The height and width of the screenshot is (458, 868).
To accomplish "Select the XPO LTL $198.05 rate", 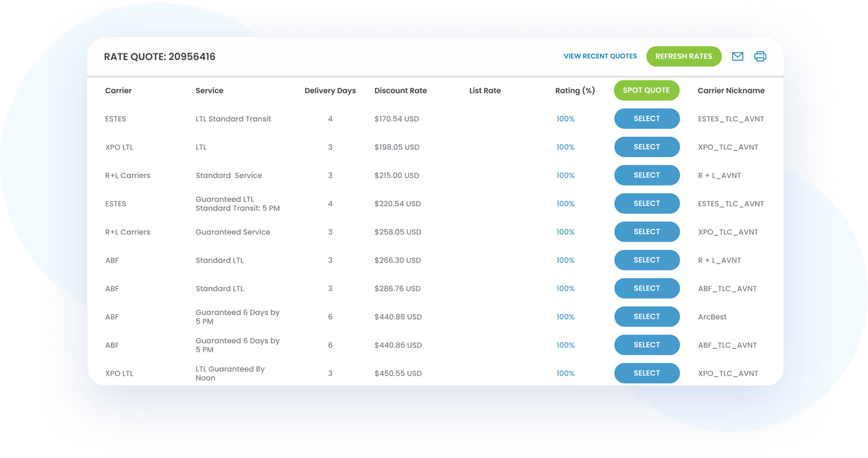I will tap(647, 147).
